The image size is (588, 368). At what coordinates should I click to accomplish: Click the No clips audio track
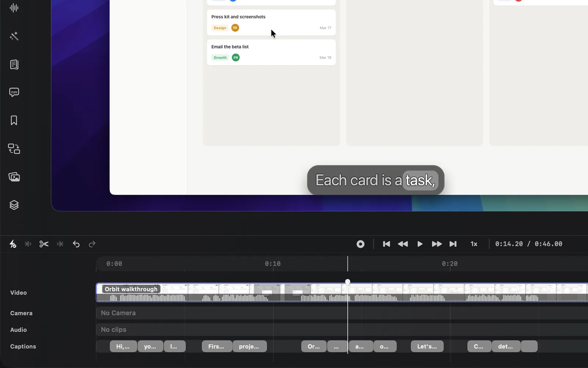(342, 330)
